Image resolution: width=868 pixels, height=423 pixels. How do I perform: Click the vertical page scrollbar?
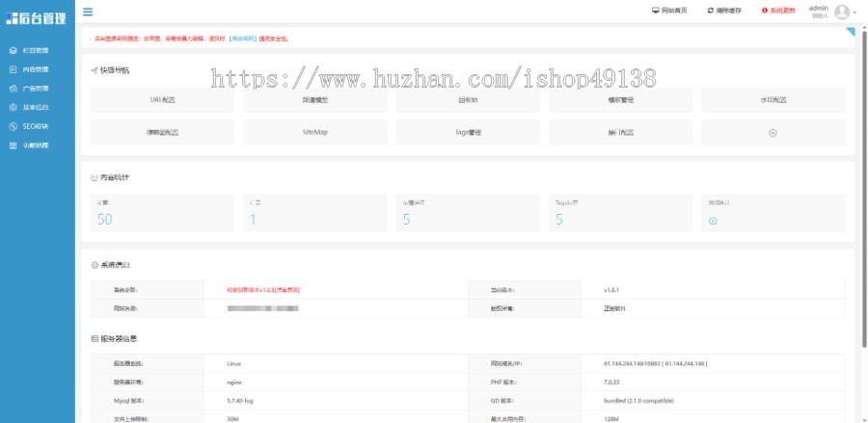865,188
